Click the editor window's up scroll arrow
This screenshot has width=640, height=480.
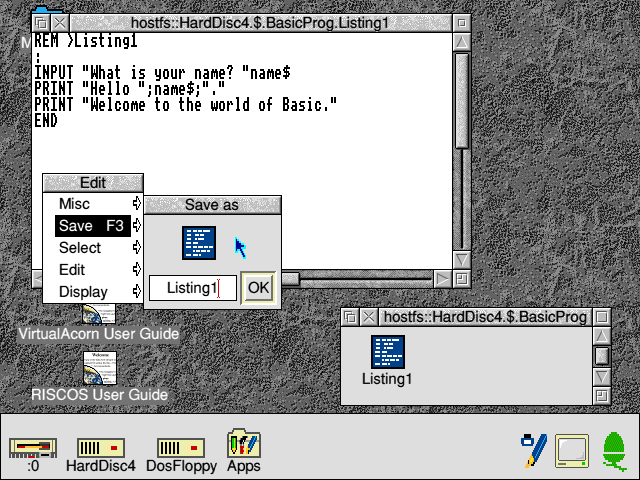point(462,42)
